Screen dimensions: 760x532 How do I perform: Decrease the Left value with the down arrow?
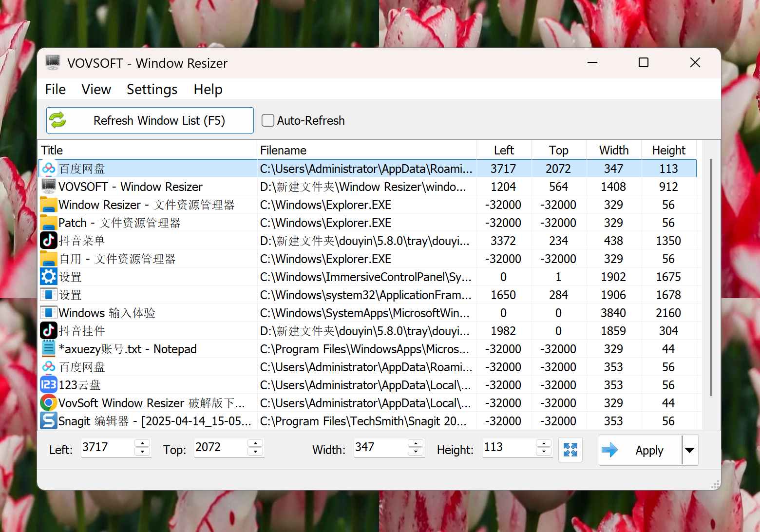(142, 452)
